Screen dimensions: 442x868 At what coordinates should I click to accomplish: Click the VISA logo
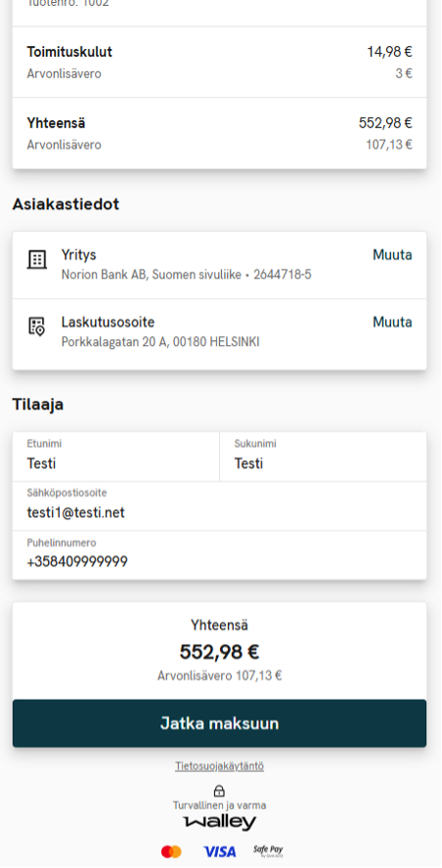219,851
